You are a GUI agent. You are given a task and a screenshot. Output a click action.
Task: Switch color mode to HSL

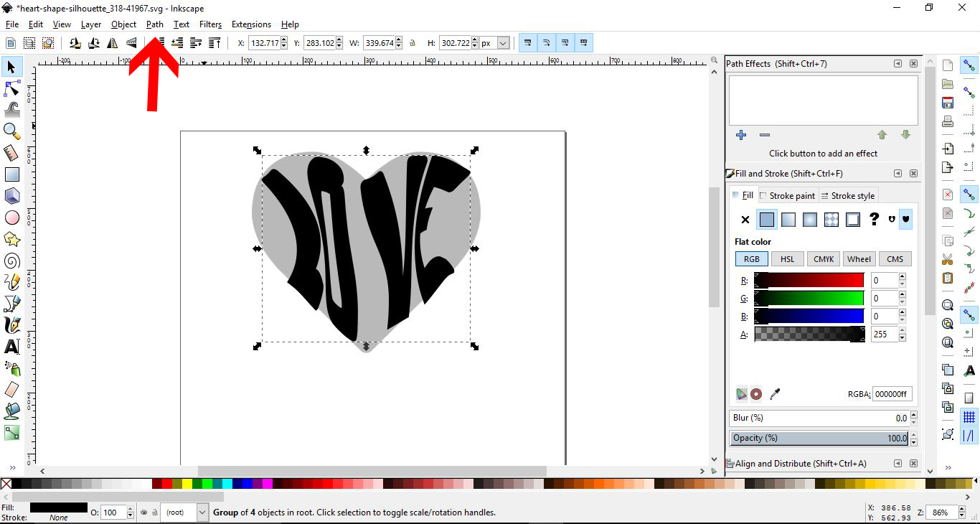click(x=787, y=258)
